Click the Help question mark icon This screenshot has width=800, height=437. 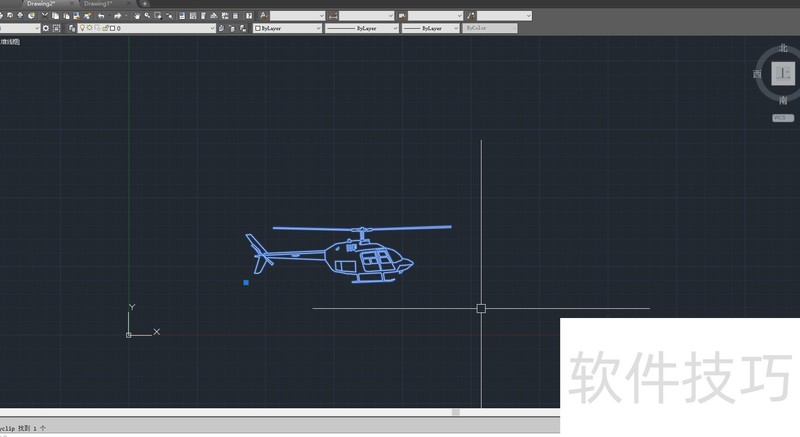(x=249, y=16)
